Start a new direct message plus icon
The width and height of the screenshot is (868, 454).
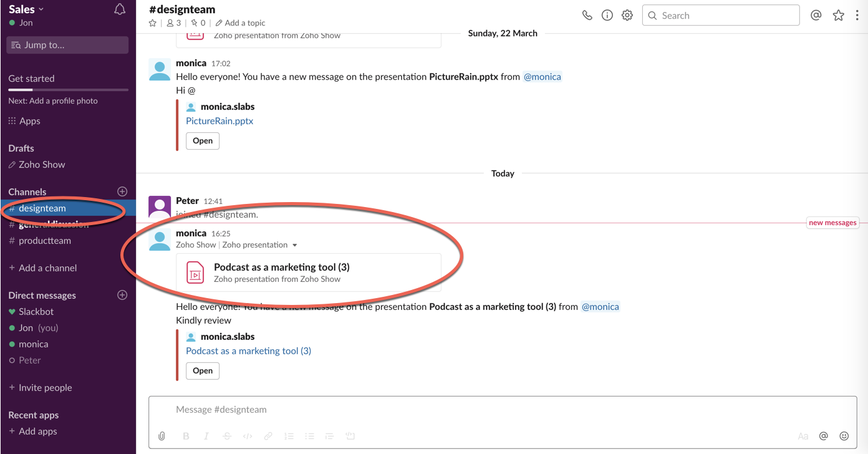click(122, 295)
